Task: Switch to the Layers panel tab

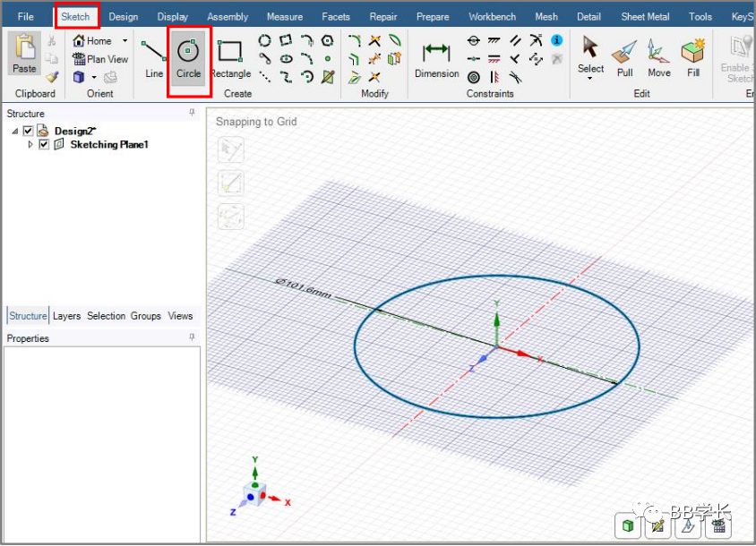Action: 66,316
